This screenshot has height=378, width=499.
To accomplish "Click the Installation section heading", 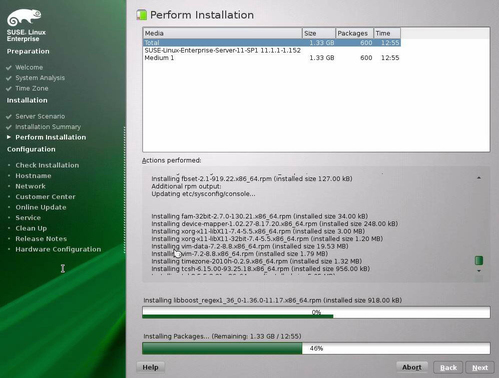I will coord(27,100).
